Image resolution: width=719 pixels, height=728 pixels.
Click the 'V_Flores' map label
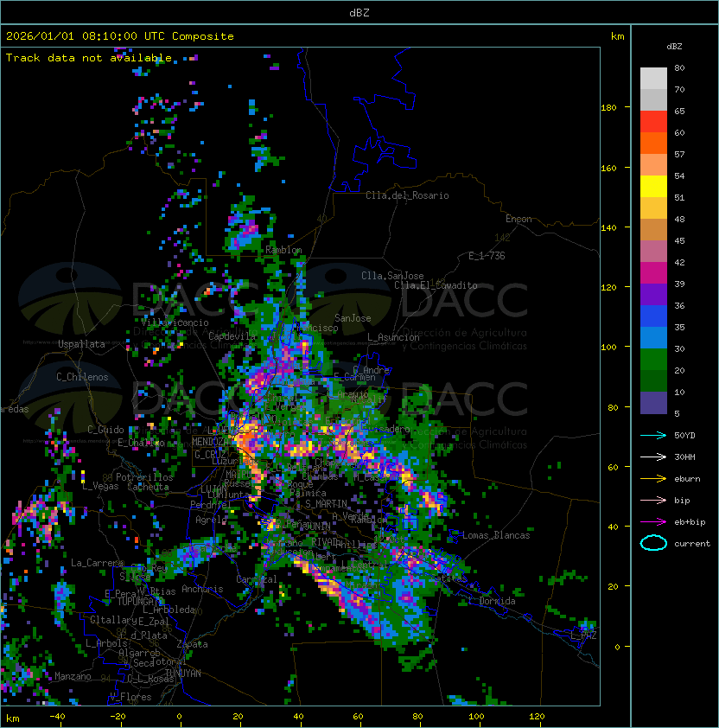pyautogui.click(x=130, y=697)
